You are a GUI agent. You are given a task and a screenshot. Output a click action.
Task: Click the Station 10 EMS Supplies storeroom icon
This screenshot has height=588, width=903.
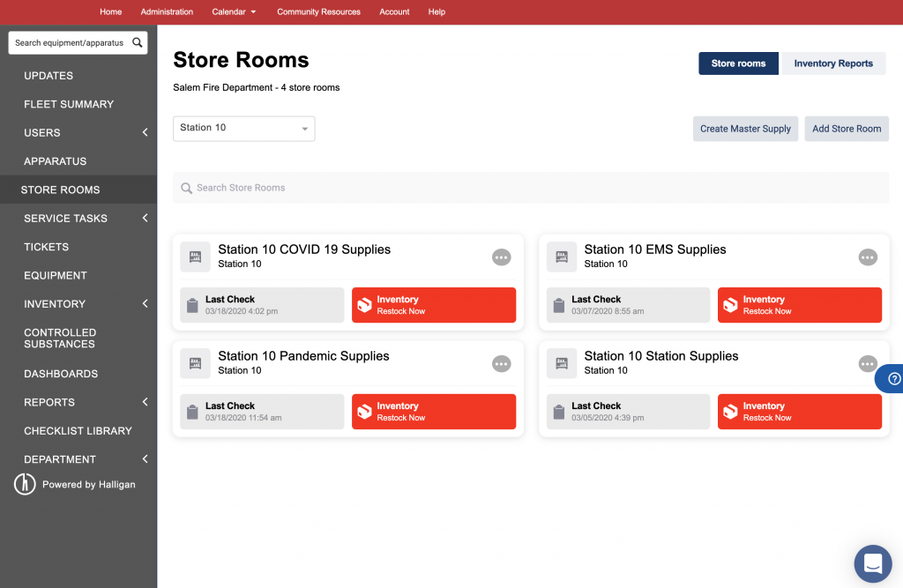[x=562, y=257]
